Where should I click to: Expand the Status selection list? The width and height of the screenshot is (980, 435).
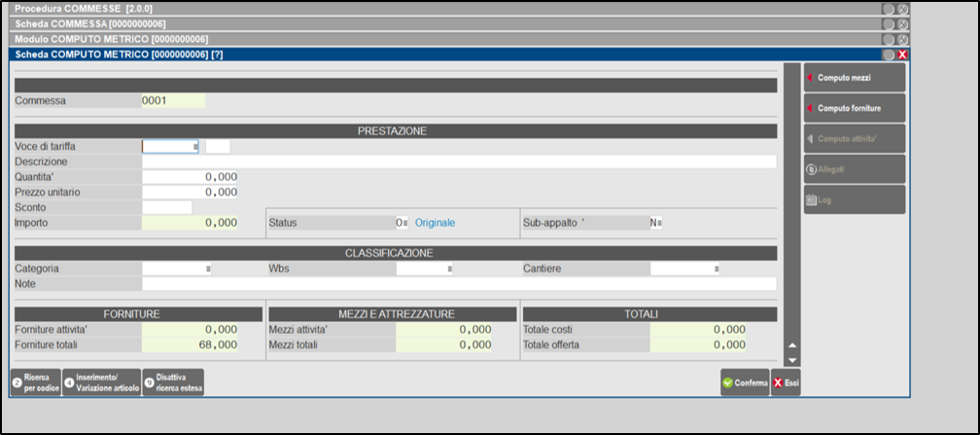pos(404,223)
